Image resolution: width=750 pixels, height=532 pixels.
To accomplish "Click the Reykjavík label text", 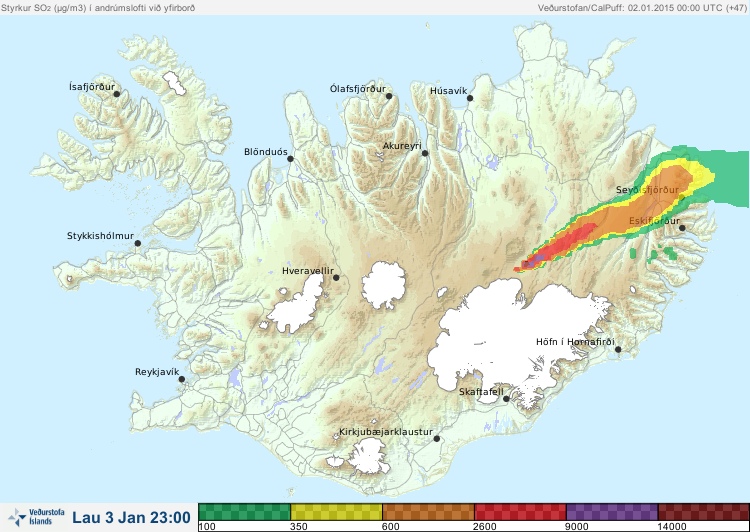I will coord(157,372).
